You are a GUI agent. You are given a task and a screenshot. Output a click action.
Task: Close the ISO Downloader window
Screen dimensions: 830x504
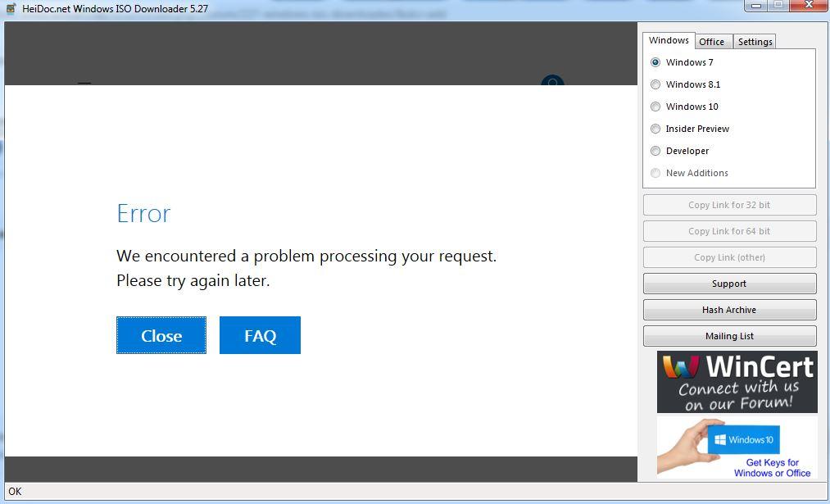click(x=808, y=6)
